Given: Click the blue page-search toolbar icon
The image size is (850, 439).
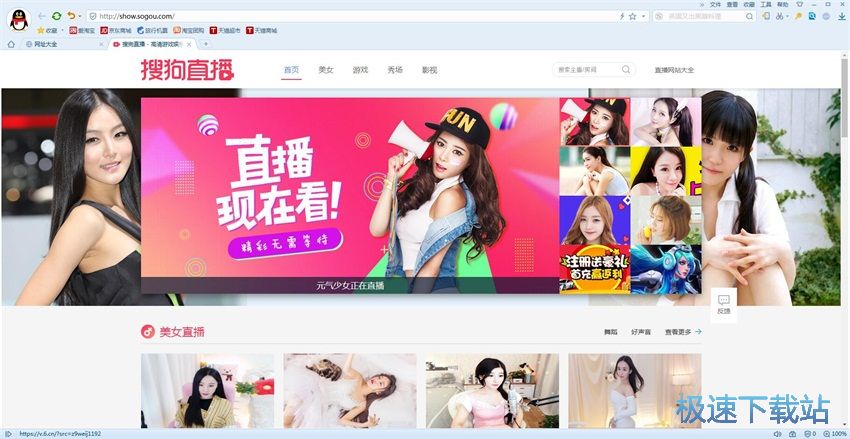Looking at the screenshot, I should (812, 16).
